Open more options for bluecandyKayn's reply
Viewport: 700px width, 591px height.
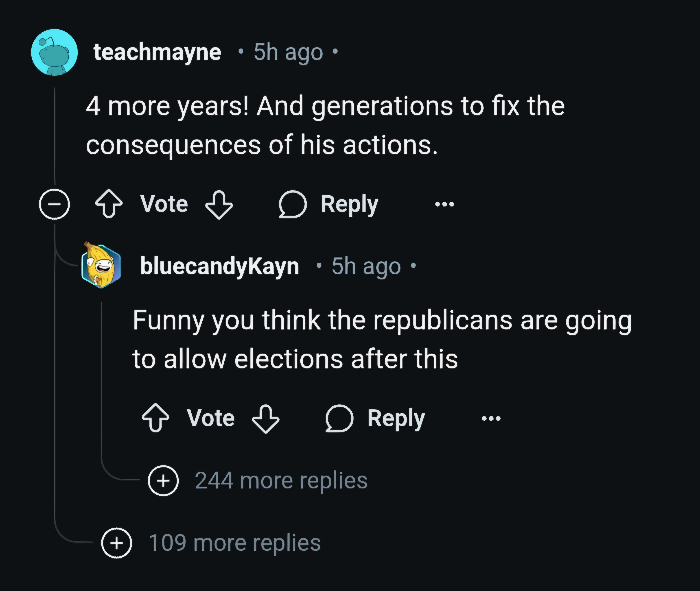tap(491, 418)
